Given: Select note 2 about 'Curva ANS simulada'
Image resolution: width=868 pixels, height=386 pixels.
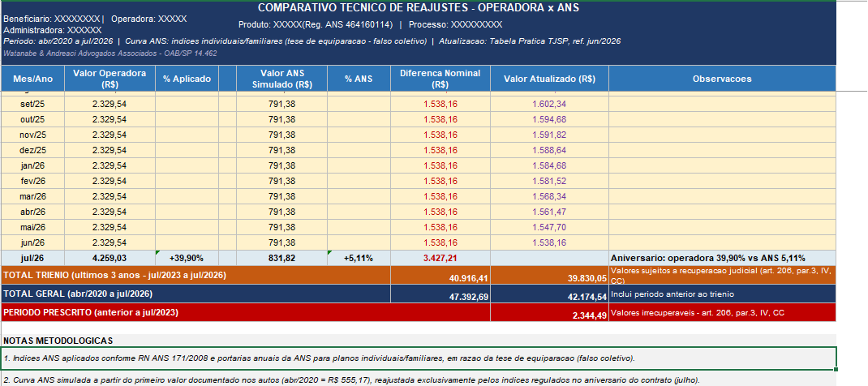Looking at the screenshot, I should (419, 380).
